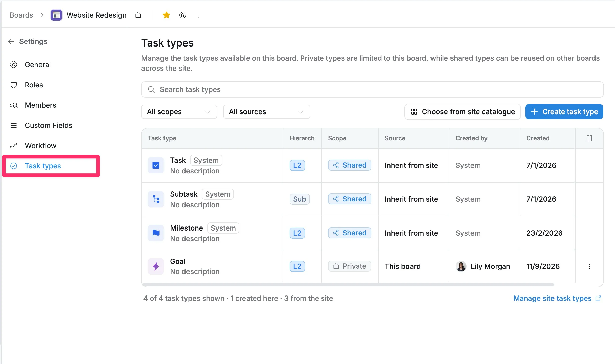
Task: Open Custom Fields settings
Action: 48,125
